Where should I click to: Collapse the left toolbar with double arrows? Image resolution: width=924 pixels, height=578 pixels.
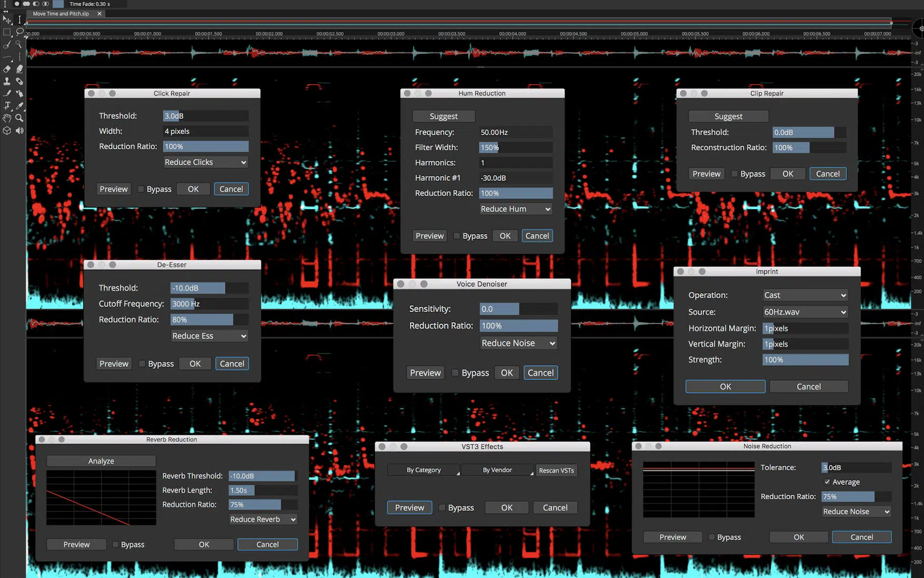[6, 11]
